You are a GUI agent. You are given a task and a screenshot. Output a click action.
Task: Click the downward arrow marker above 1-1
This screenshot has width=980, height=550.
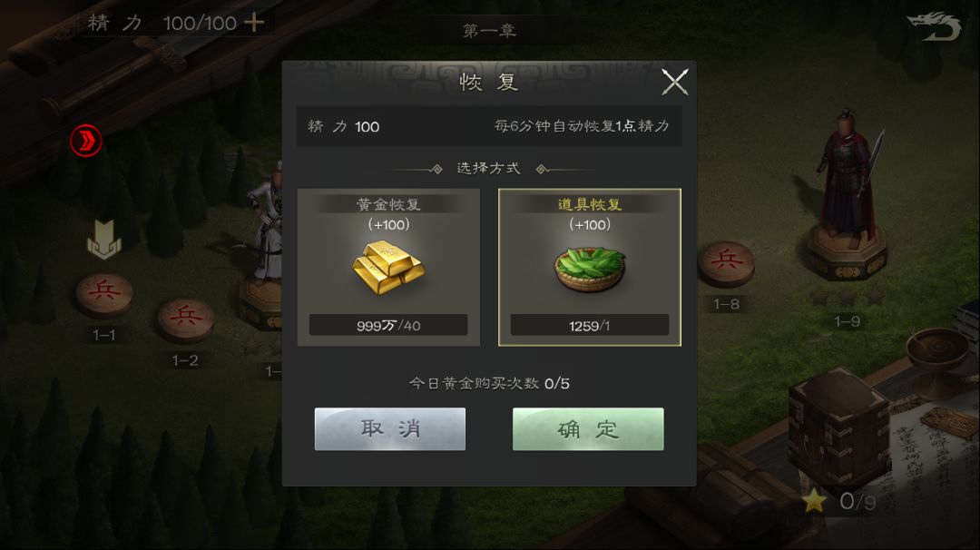[103, 240]
